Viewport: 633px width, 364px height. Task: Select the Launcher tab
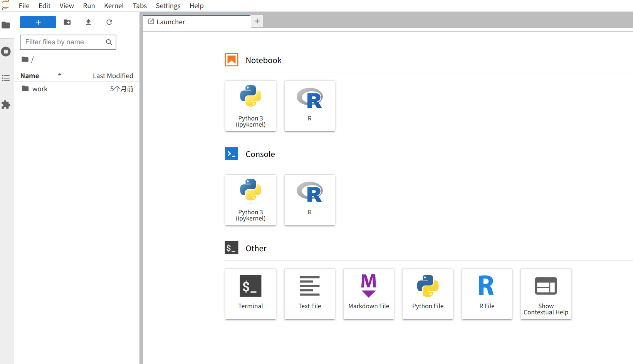[171, 22]
